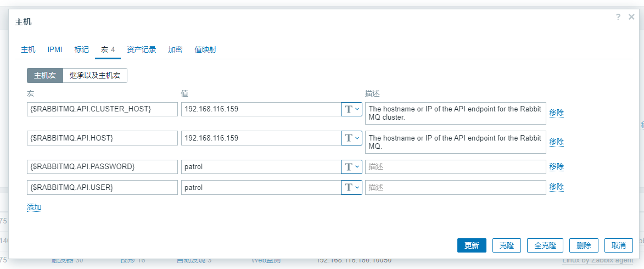Click 添加 link to add macro
This screenshot has height=269, width=644.
click(x=34, y=208)
